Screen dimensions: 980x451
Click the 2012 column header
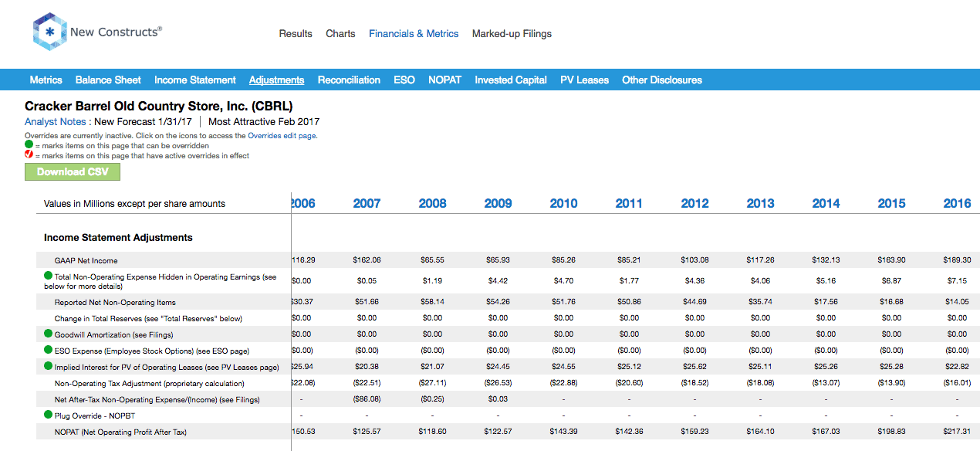694,203
